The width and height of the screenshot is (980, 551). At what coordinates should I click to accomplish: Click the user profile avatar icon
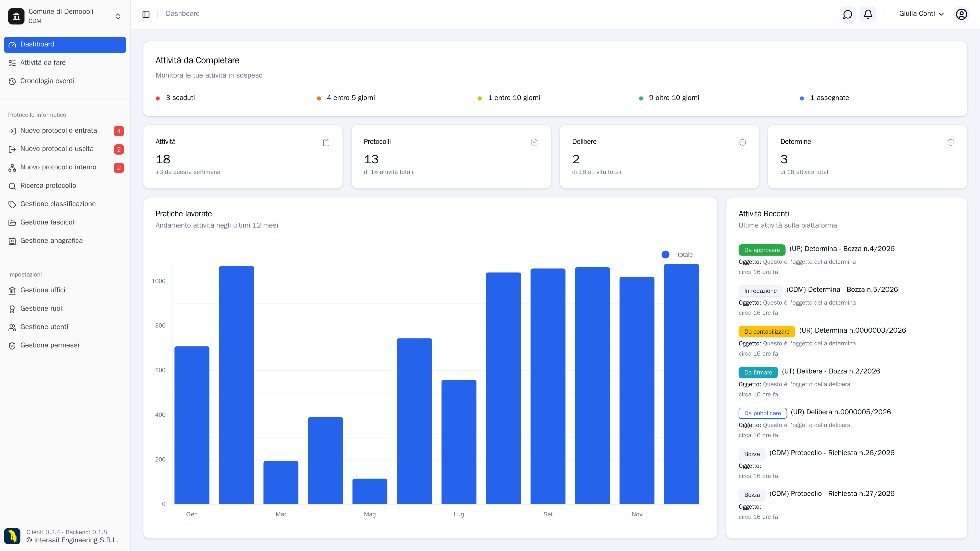pos(961,14)
